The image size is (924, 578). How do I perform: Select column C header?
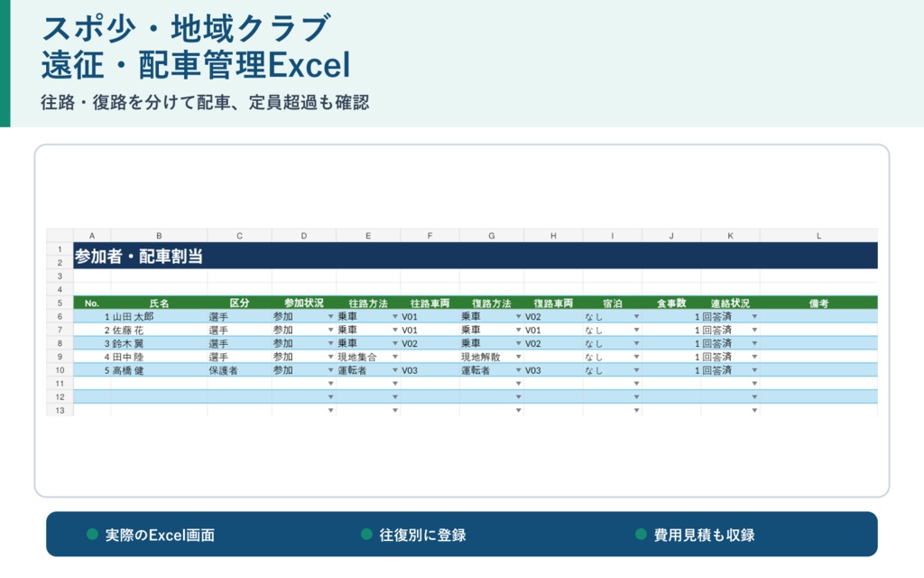coord(239,236)
